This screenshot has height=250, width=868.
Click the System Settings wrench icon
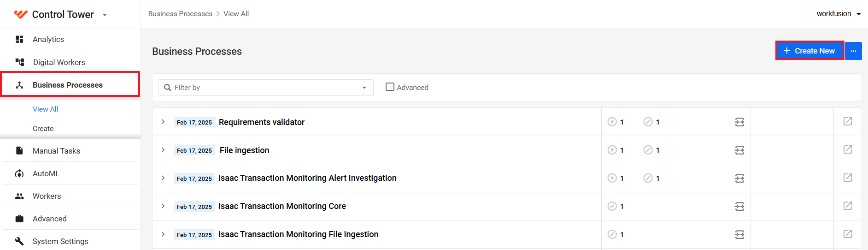(19, 241)
